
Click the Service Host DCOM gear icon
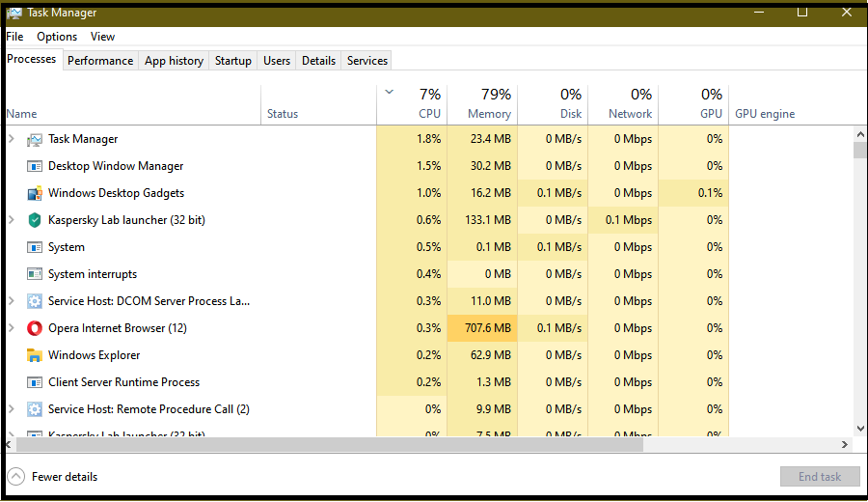(35, 301)
